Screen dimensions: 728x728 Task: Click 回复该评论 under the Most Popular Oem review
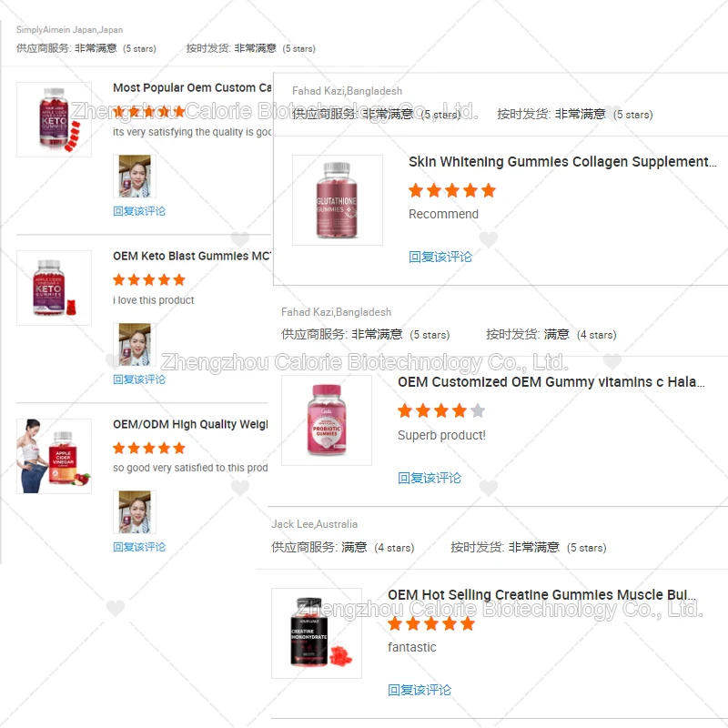click(139, 211)
